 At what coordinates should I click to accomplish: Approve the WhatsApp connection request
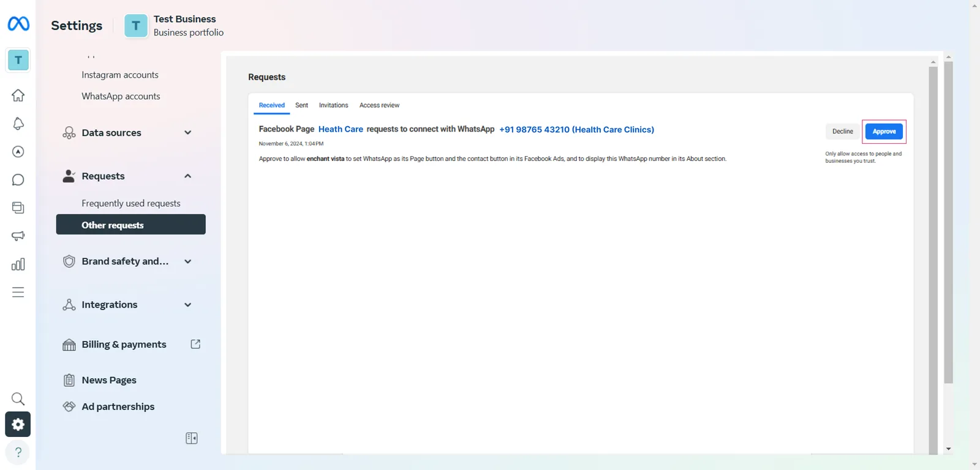(884, 132)
